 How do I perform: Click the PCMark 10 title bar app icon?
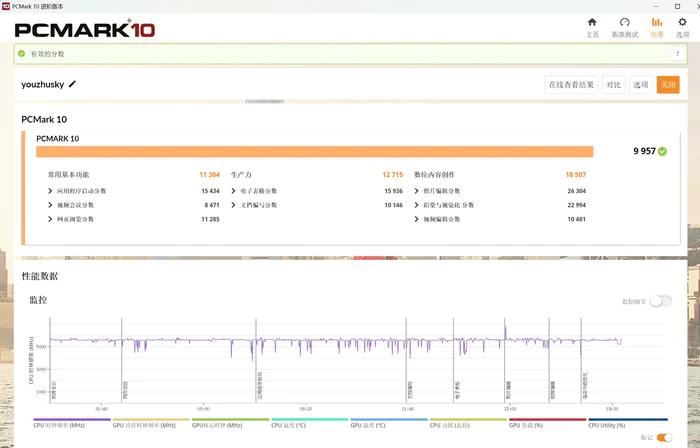tap(5, 6)
